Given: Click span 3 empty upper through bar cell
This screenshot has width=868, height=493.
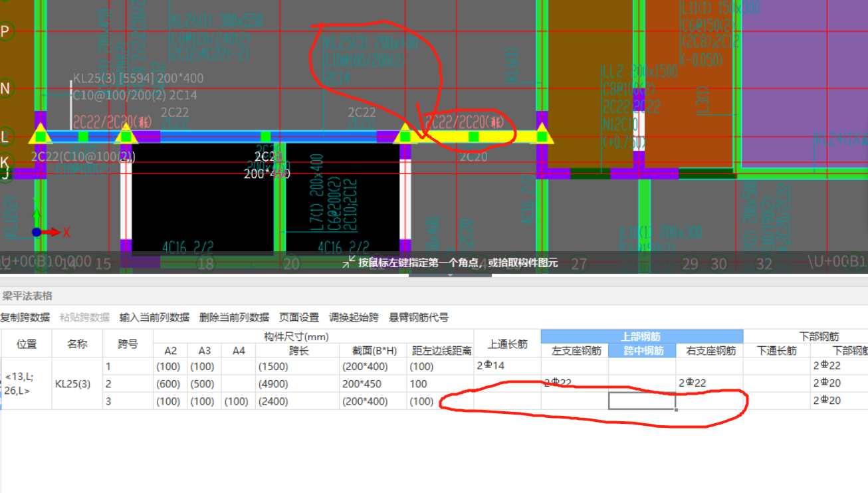Looking at the screenshot, I should [x=508, y=401].
